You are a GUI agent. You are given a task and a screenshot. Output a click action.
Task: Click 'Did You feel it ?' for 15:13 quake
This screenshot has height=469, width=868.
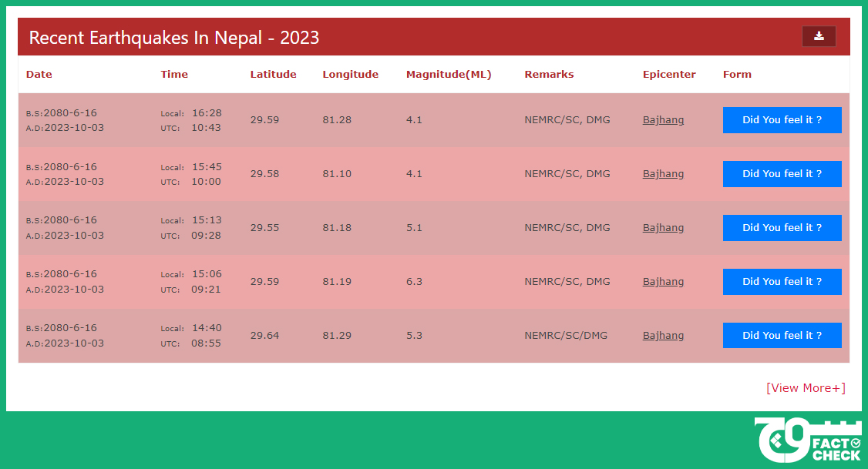point(782,228)
